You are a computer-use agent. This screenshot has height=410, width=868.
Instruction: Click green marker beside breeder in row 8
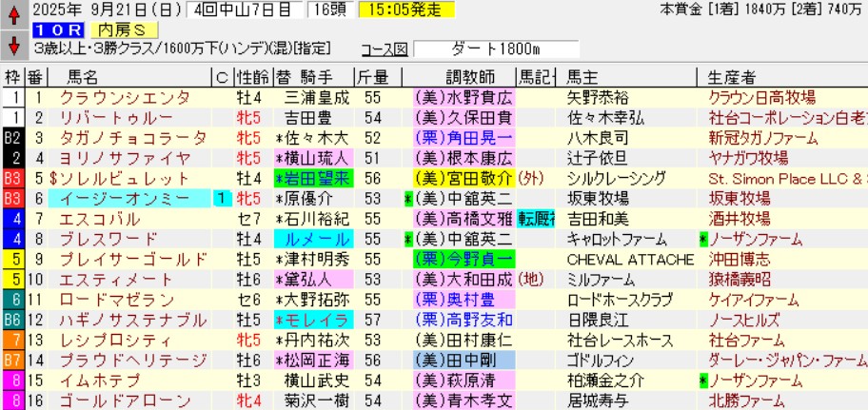[x=703, y=238]
